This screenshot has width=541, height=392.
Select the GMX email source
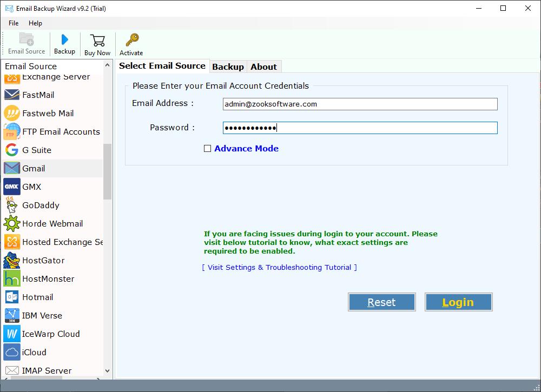[x=31, y=187]
